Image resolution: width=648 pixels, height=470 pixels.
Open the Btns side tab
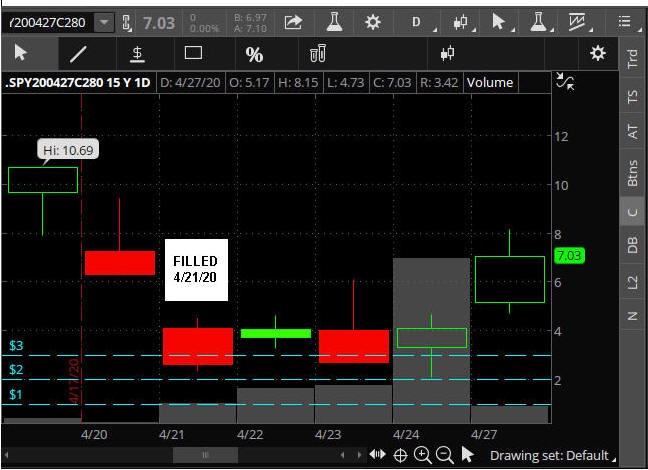[x=632, y=172]
